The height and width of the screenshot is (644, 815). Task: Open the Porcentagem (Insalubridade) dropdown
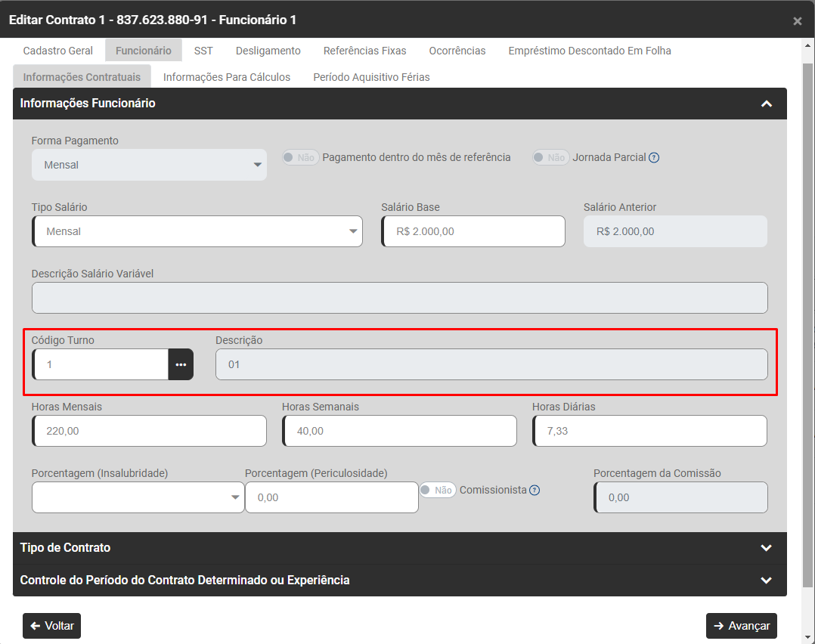click(138, 497)
